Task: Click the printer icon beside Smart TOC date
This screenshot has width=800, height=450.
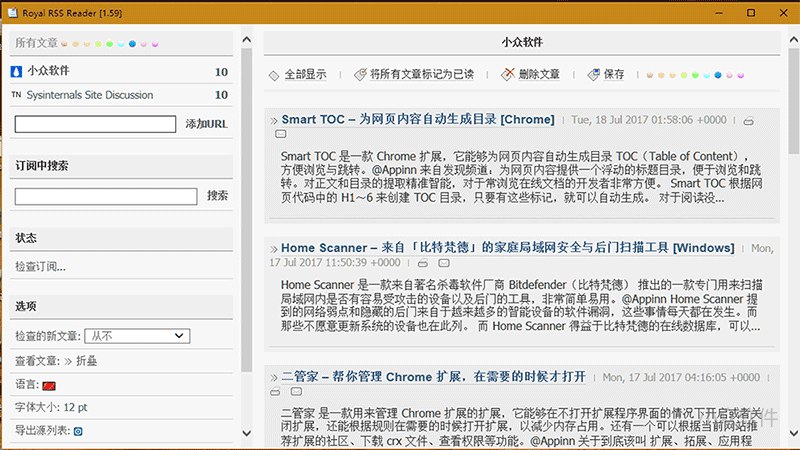Action: click(748, 121)
